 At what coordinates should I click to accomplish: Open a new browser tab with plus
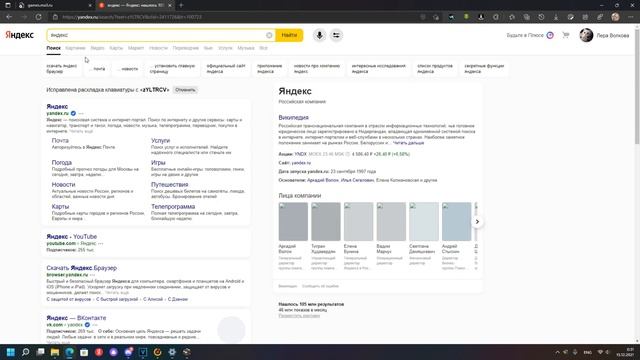point(181,5)
